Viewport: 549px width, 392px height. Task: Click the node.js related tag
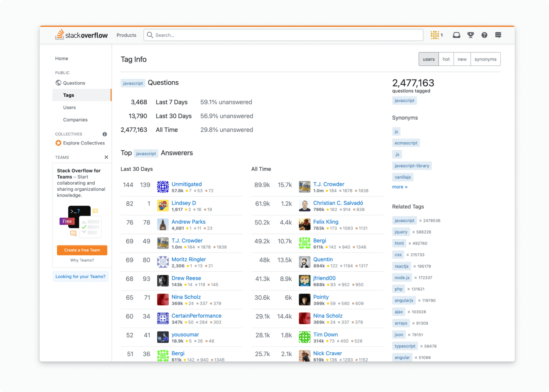coord(402,278)
